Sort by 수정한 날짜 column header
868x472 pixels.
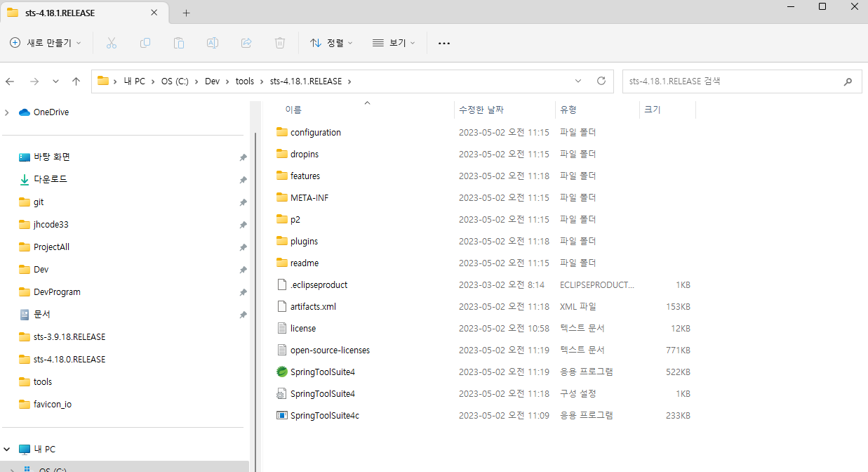pos(481,110)
